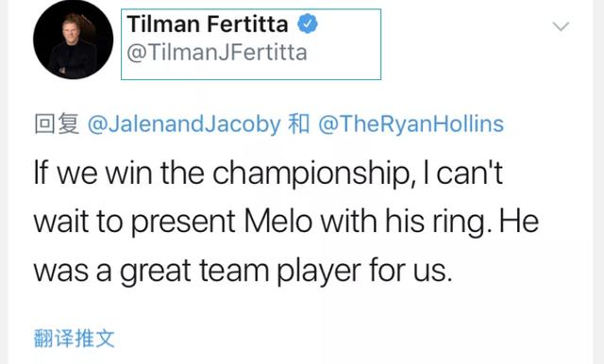Screen dimensions: 604x364
Task: Click the blue verified badge icon
Action: point(308,24)
